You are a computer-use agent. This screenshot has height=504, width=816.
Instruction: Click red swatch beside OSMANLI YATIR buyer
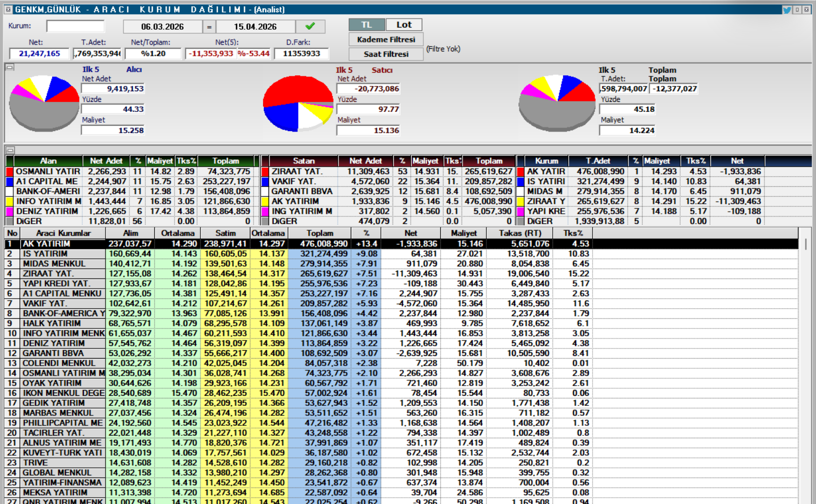(9, 172)
